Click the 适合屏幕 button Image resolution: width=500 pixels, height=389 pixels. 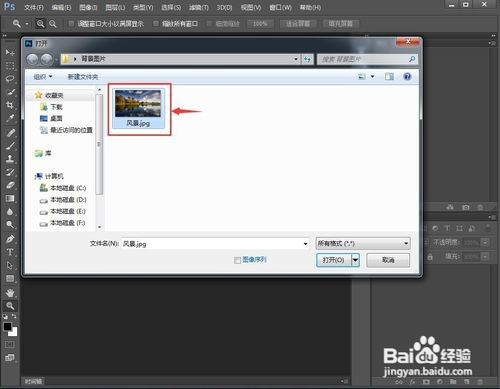tap(298, 24)
